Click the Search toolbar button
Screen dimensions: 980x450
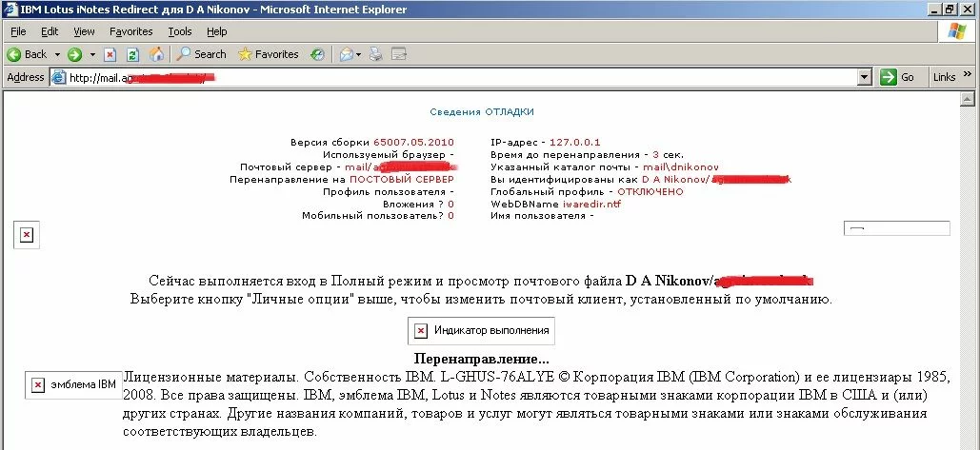[x=202, y=54]
